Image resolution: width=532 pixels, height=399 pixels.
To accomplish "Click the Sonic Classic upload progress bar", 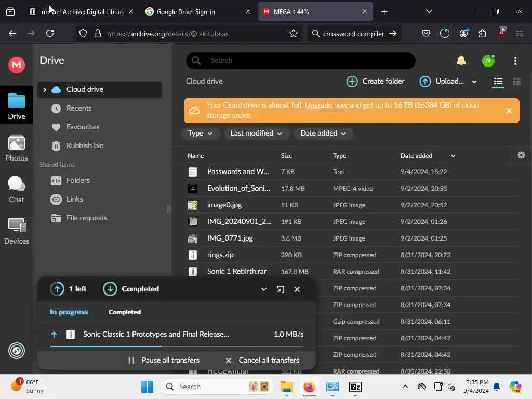I will (177, 347).
